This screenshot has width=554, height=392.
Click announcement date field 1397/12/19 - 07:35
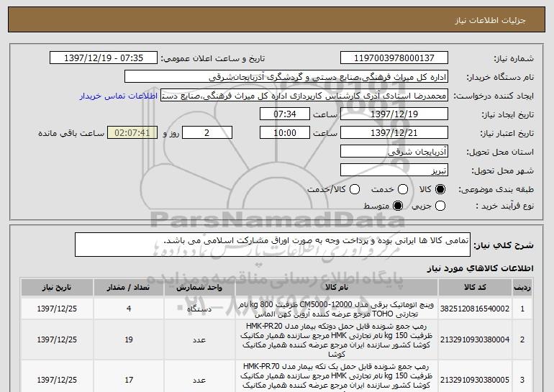point(104,58)
